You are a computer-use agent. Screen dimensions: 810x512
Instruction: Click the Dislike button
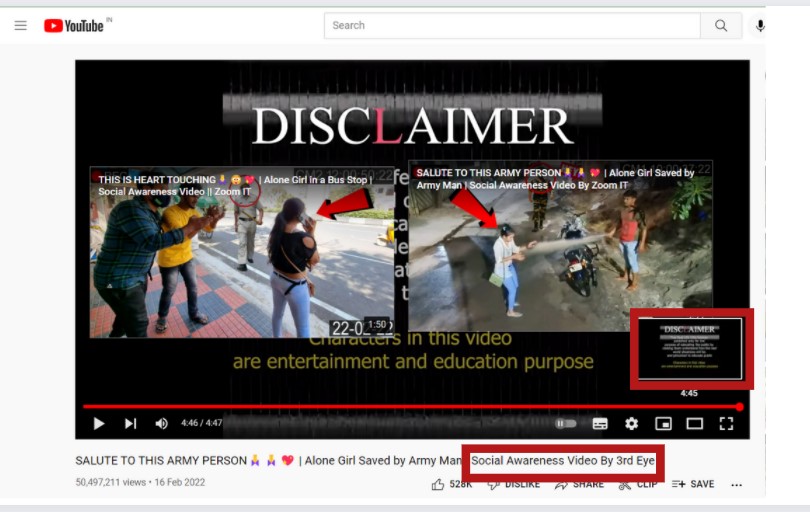(512, 484)
